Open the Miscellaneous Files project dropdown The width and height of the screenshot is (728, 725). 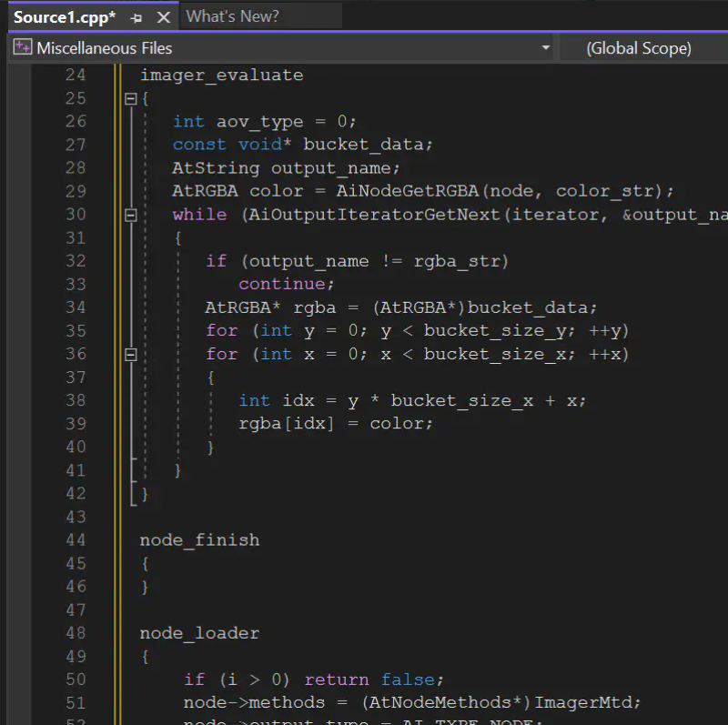click(x=546, y=48)
